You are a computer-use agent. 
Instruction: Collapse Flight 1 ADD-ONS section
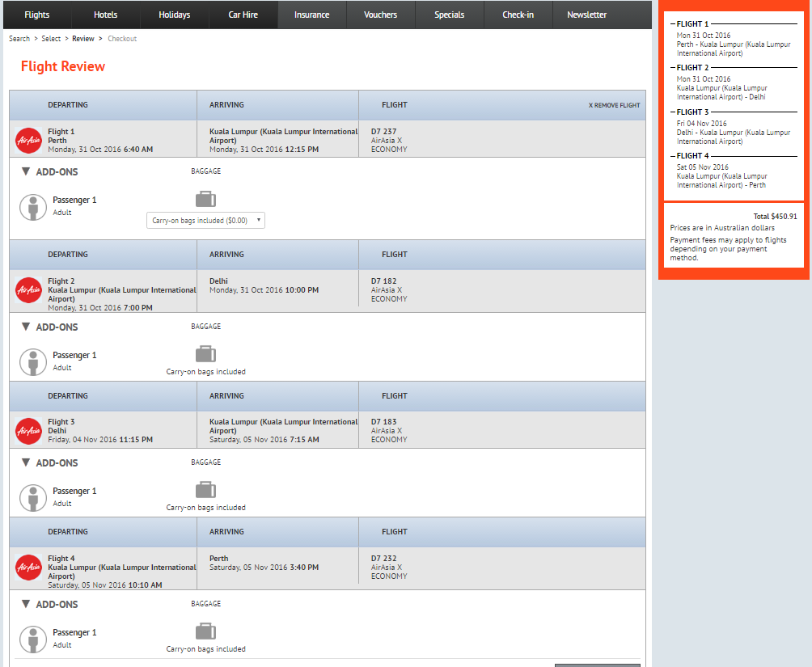[x=25, y=171]
